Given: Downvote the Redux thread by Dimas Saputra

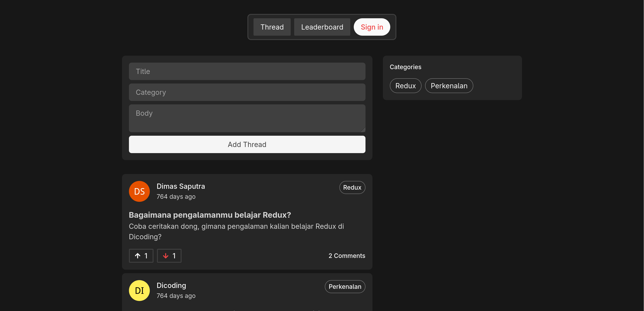Looking at the screenshot, I should [169, 256].
